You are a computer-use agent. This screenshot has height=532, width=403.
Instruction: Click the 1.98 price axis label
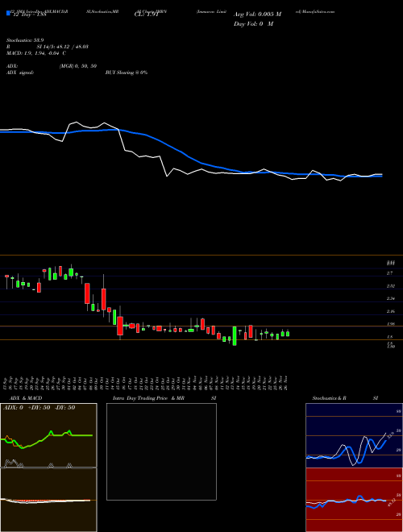[391, 324]
